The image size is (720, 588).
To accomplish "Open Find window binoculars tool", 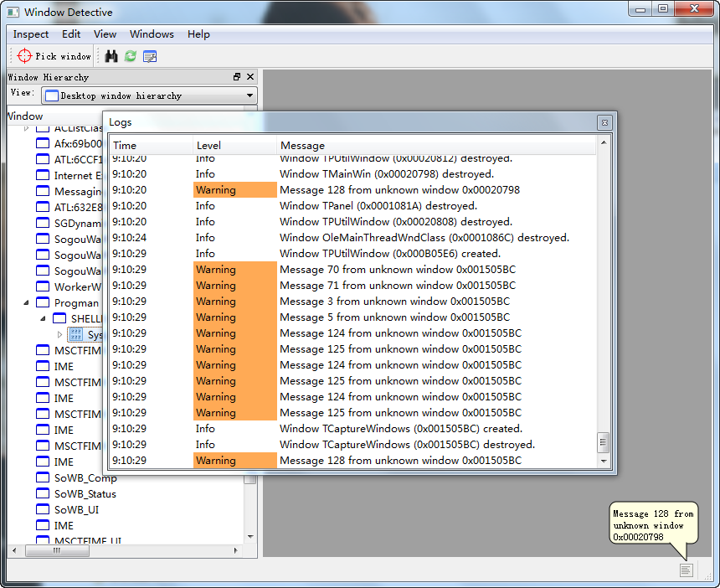I will coord(111,56).
